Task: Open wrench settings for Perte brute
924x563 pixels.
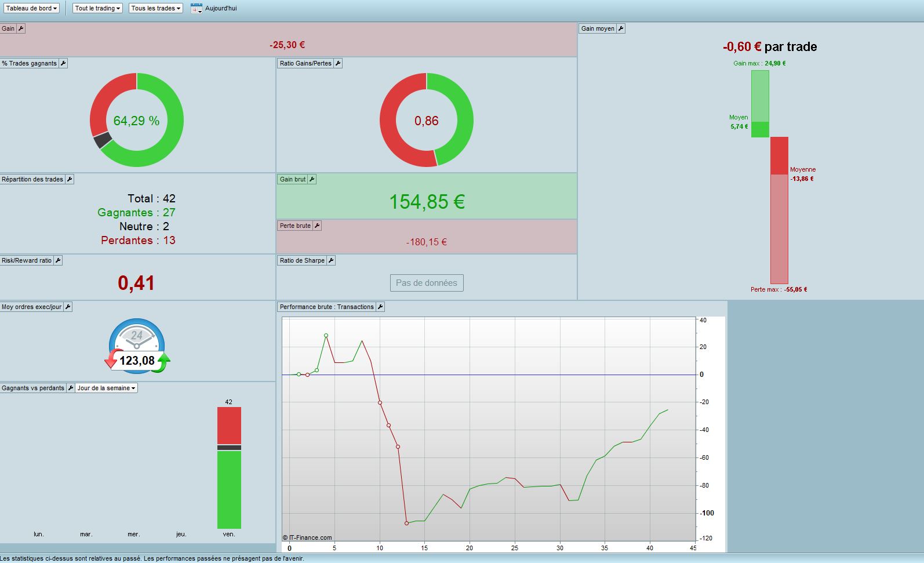Action: pos(317,226)
